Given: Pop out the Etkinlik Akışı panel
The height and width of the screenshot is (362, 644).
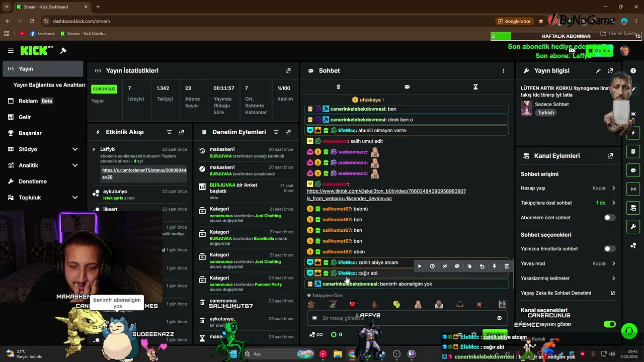Looking at the screenshot, I should (181, 132).
